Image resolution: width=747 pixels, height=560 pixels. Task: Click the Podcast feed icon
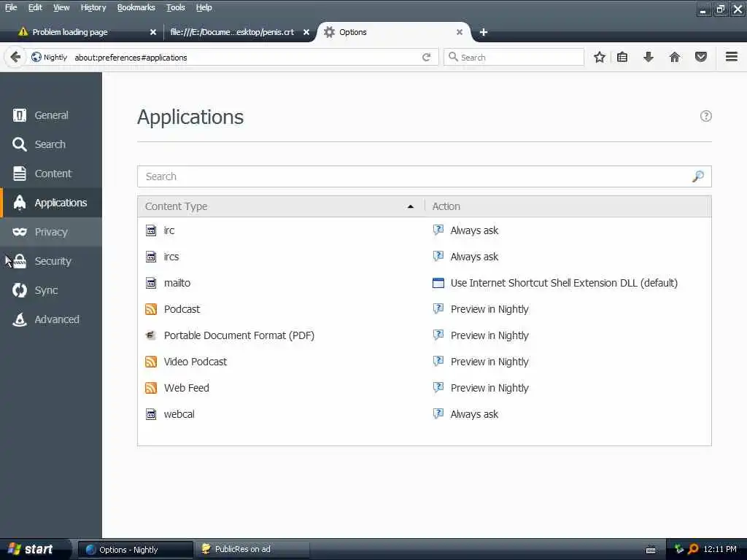151,309
